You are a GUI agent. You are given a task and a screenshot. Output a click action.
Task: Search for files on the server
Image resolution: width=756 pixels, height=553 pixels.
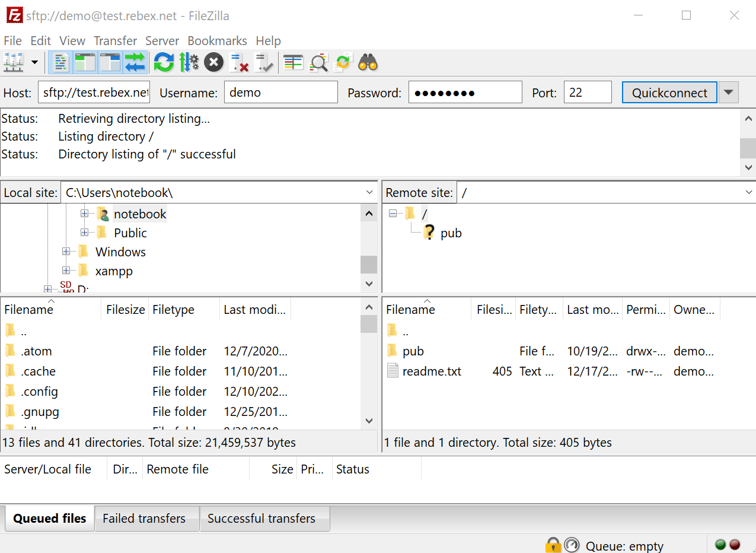(367, 62)
